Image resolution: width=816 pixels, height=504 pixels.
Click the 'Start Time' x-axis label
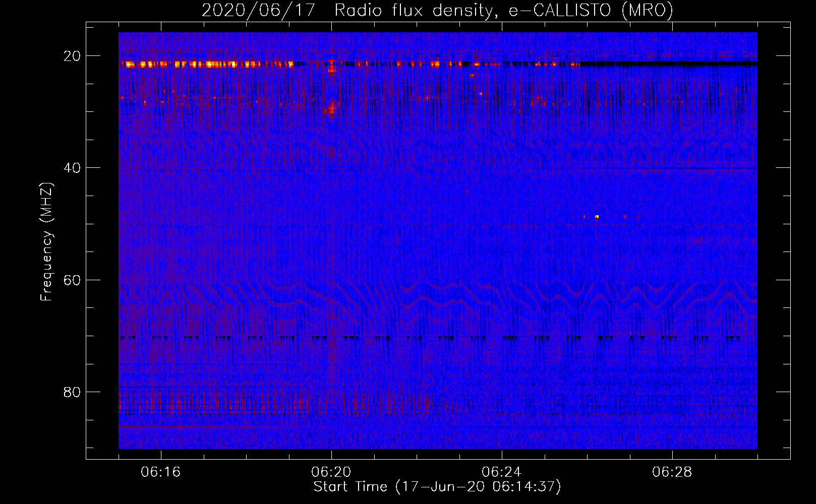(437, 487)
